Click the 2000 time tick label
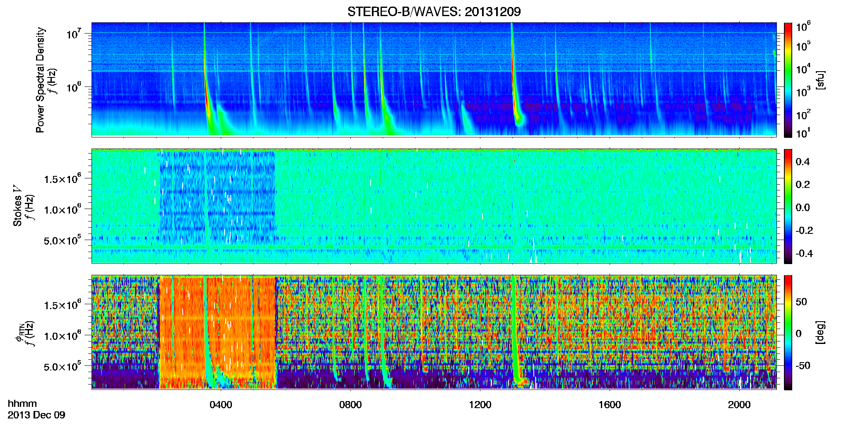This screenshot has height=447, width=868. click(739, 404)
